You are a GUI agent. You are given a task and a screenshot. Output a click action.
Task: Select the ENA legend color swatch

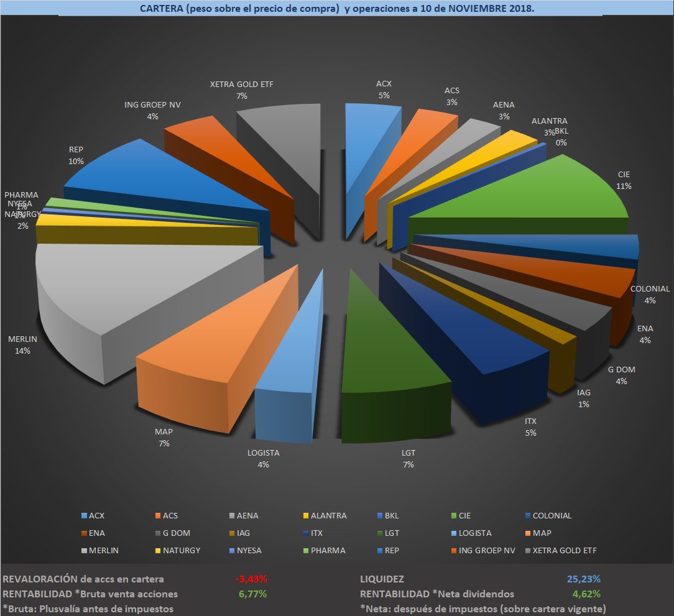[85, 533]
